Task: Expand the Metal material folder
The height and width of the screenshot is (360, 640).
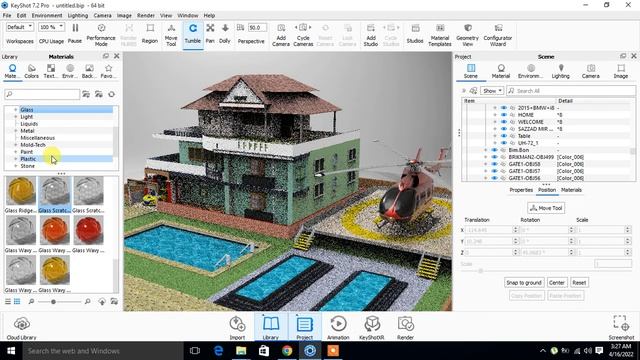Action: pyautogui.click(x=16, y=131)
